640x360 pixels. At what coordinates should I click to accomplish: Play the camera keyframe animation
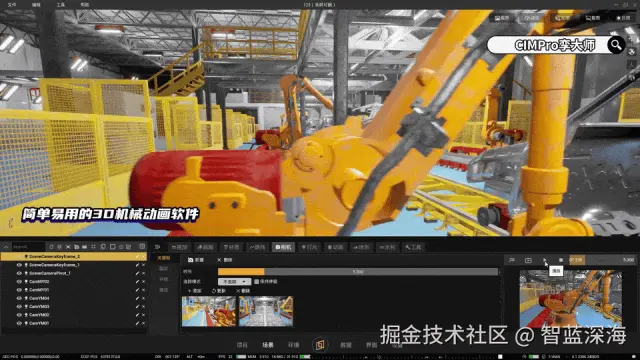click(x=544, y=260)
